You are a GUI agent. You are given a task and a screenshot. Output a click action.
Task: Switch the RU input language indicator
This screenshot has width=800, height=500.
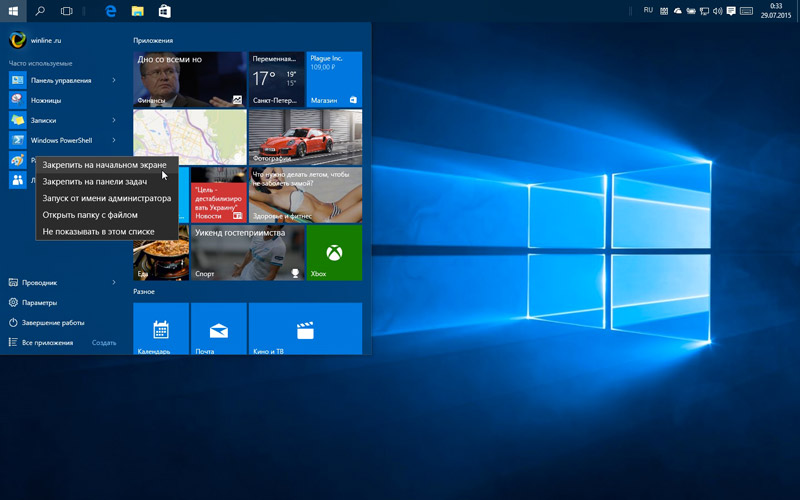[648, 10]
